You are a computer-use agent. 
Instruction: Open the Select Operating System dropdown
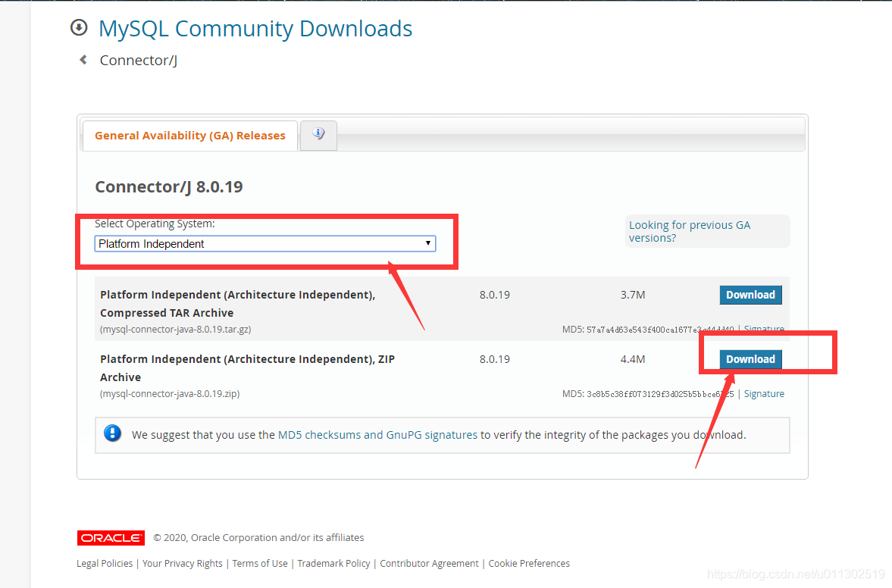(x=265, y=244)
